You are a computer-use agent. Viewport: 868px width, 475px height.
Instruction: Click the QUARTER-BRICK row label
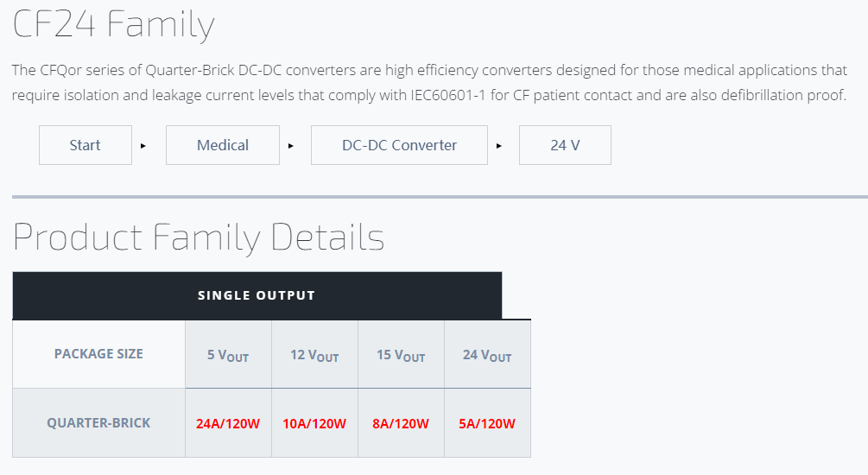pyautogui.click(x=98, y=423)
